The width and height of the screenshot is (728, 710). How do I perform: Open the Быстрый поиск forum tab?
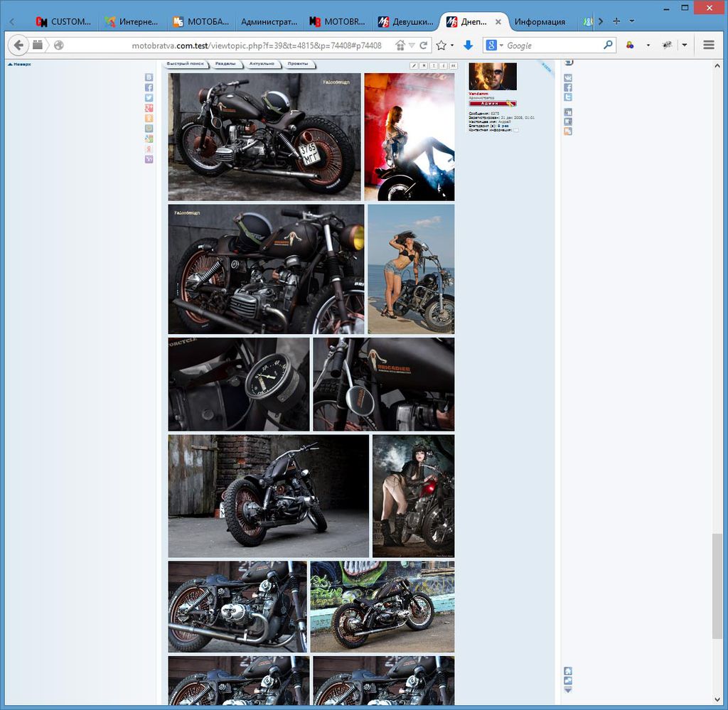(185, 64)
